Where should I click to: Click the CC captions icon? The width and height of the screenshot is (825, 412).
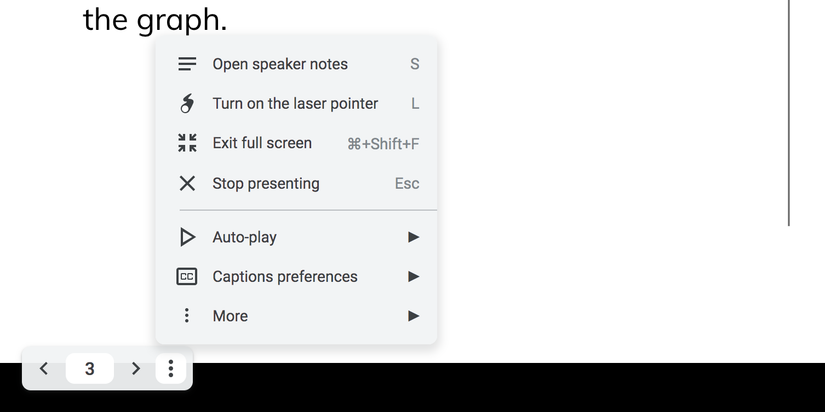[x=187, y=277]
